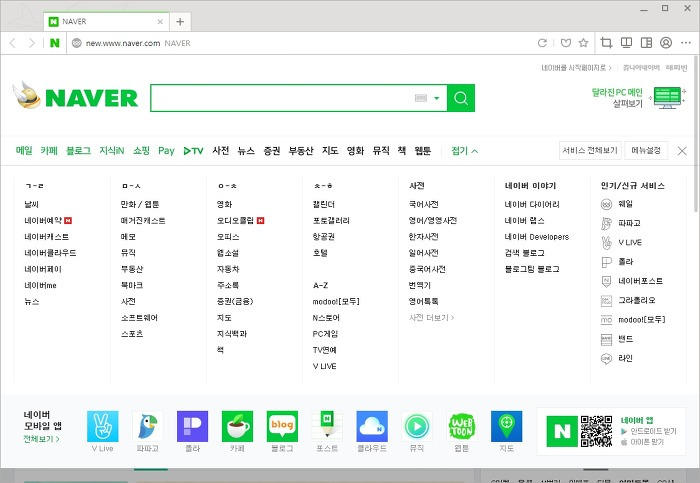Click the green search magnifier button
Screen dimensions: 700x483
pyautogui.click(x=461, y=98)
